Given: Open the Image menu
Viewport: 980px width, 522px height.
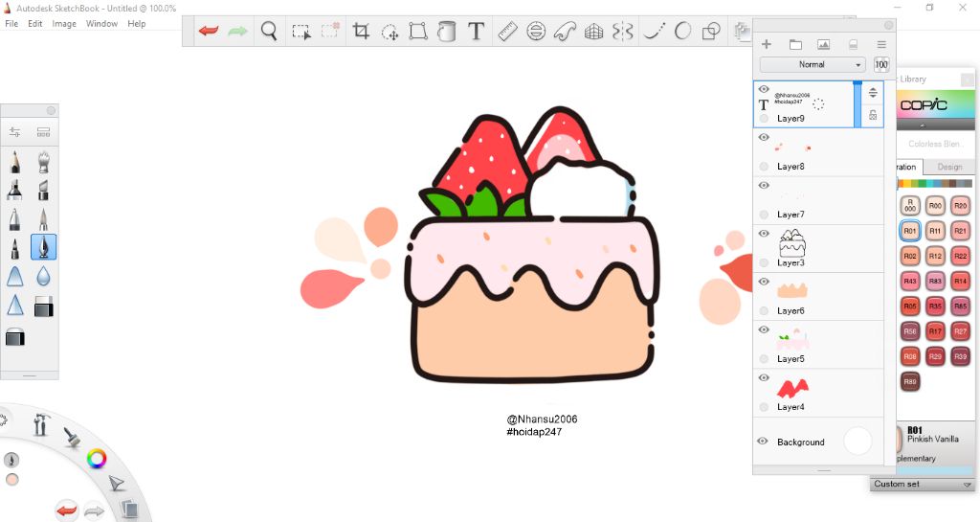Looking at the screenshot, I should tap(64, 23).
